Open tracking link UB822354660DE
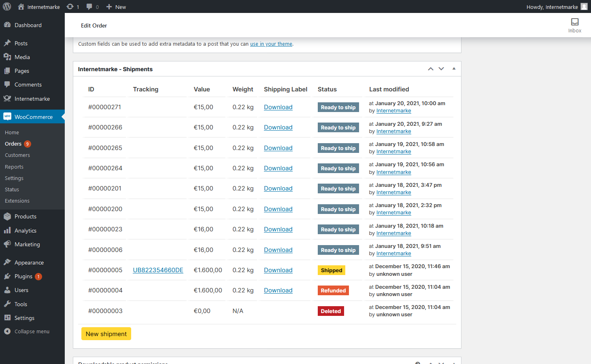The height and width of the screenshot is (364, 591). click(x=158, y=270)
